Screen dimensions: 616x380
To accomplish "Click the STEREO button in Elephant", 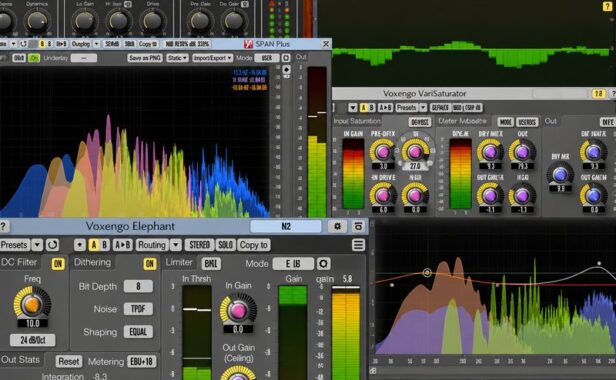I will pos(200,245).
